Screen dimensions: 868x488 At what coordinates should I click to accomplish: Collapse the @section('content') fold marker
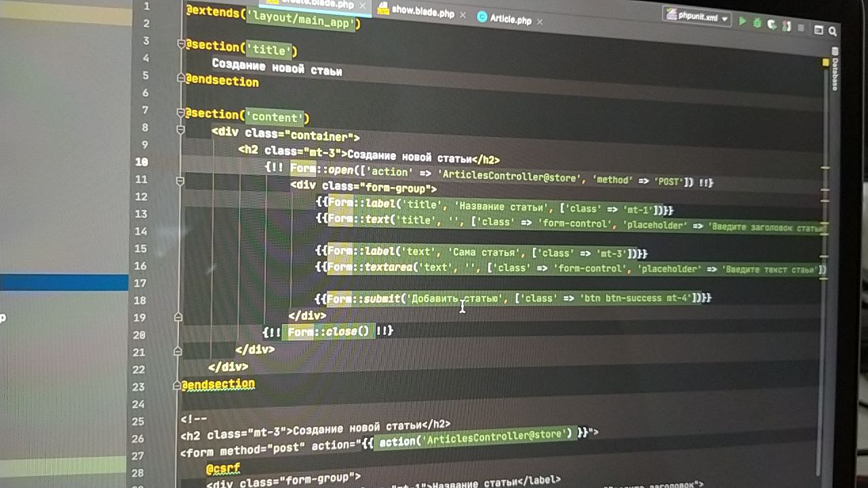coord(180,113)
